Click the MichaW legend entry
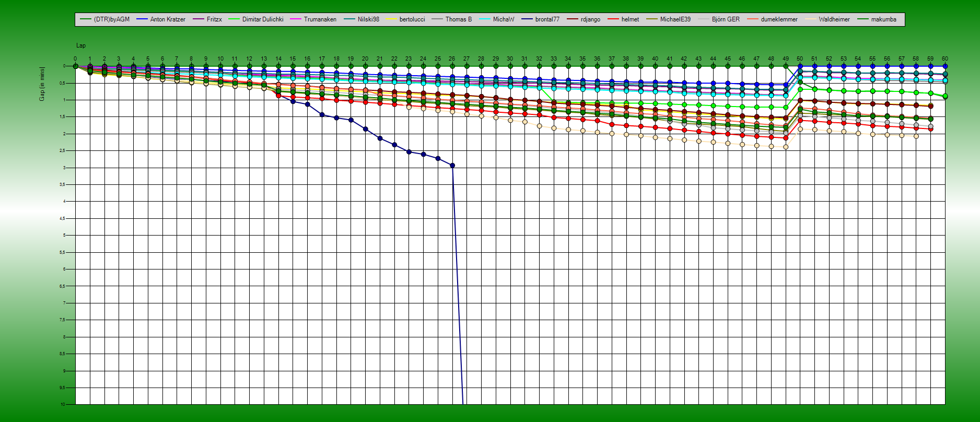 point(504,19)
